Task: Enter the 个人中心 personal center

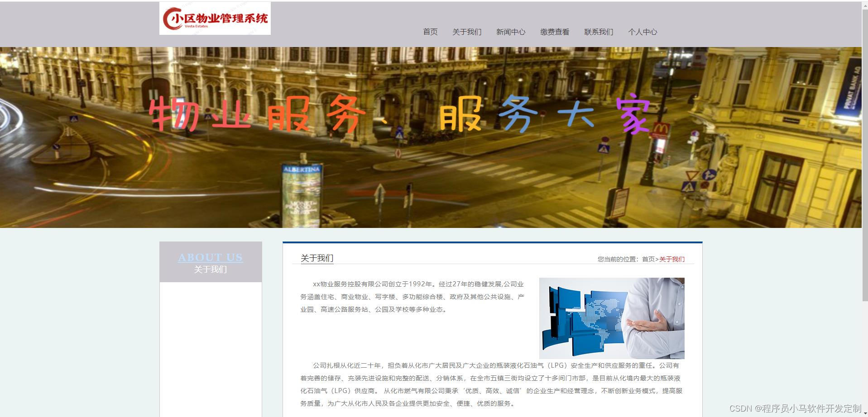Action: coord(643,32)
